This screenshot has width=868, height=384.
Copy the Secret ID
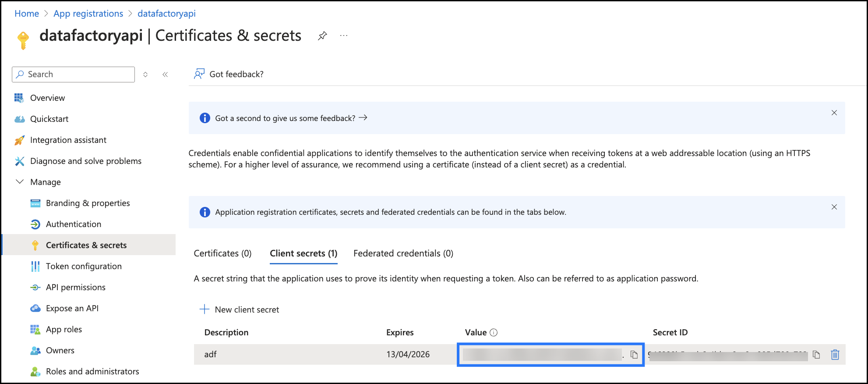[x=816, y=355]
